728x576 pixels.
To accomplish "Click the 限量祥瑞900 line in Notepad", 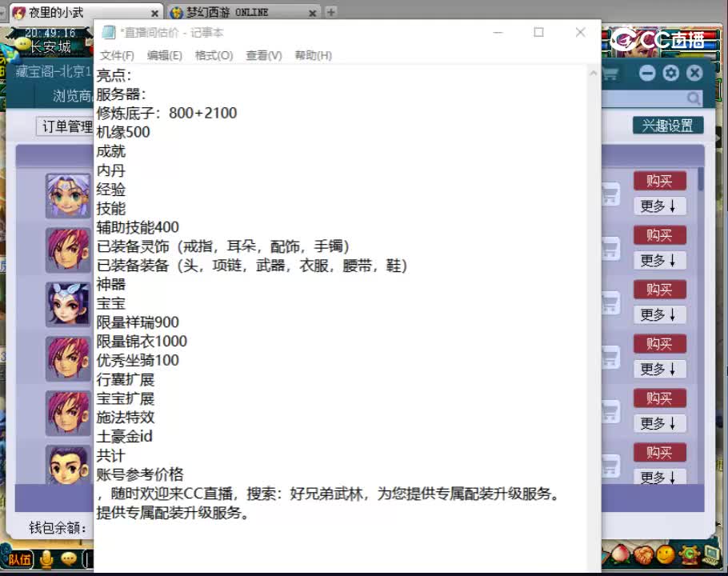I will pos(138,322).
